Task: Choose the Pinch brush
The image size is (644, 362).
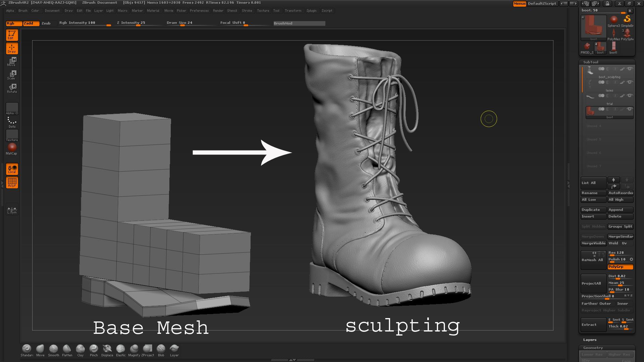Action: pyautogui.click(x=94, y=349)
